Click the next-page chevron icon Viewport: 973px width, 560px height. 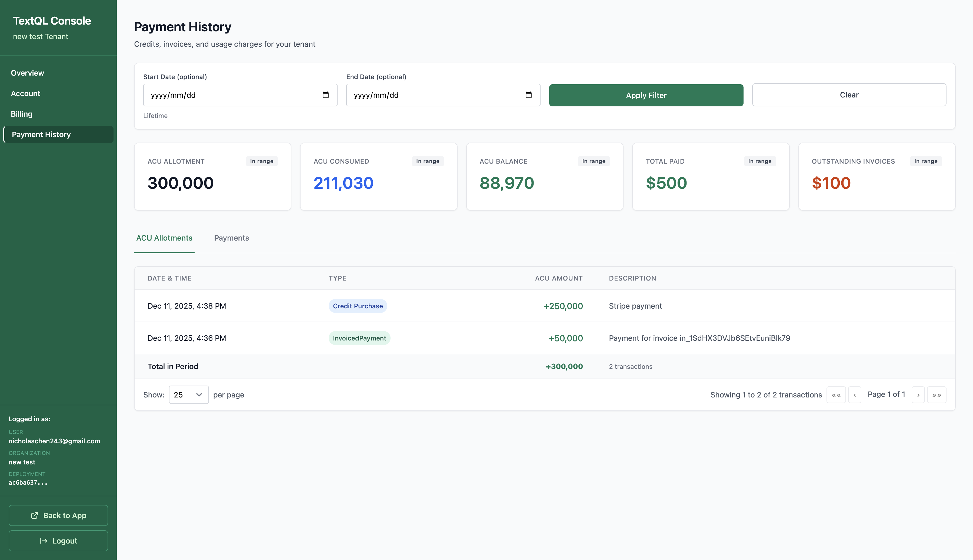(x=918, y=394)
